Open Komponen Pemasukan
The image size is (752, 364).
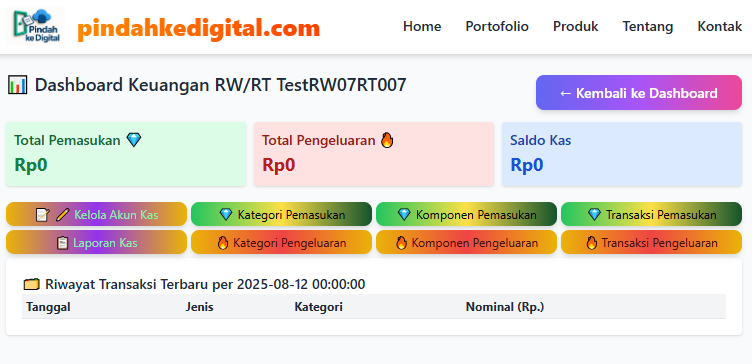click(466, 214)
